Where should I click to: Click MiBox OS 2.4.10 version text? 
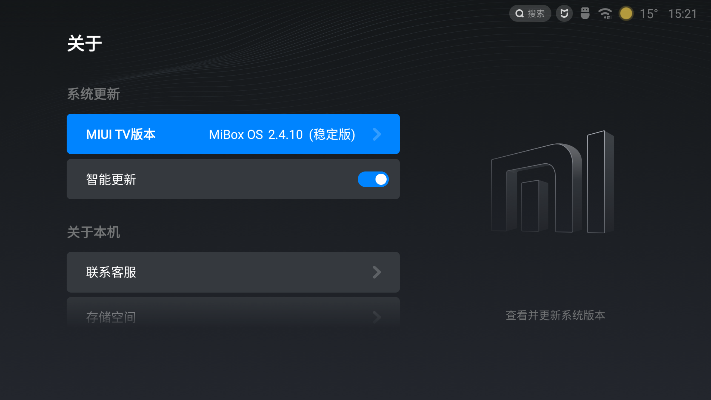(x=282, y=134)
